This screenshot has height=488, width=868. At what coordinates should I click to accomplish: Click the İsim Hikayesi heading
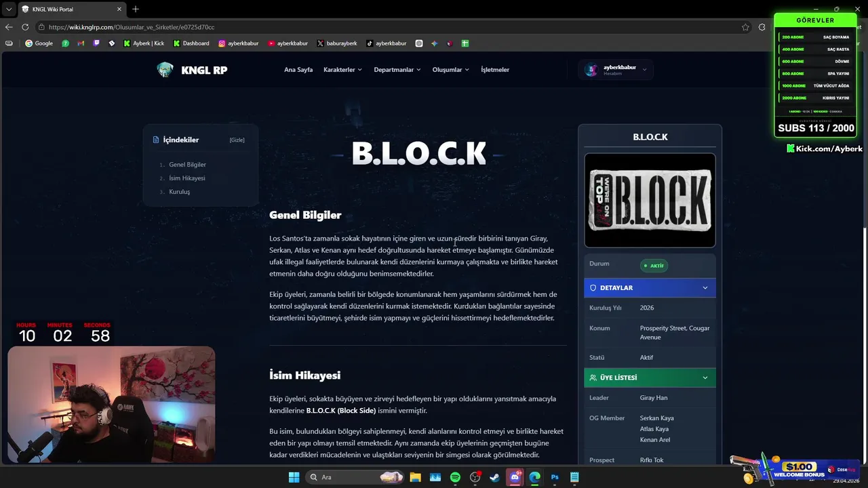click(304, 375)
